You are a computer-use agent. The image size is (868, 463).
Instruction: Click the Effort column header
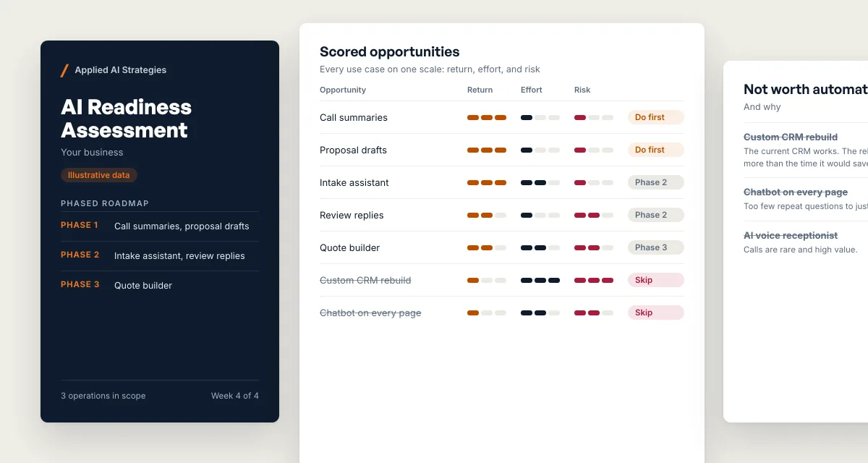532,90
